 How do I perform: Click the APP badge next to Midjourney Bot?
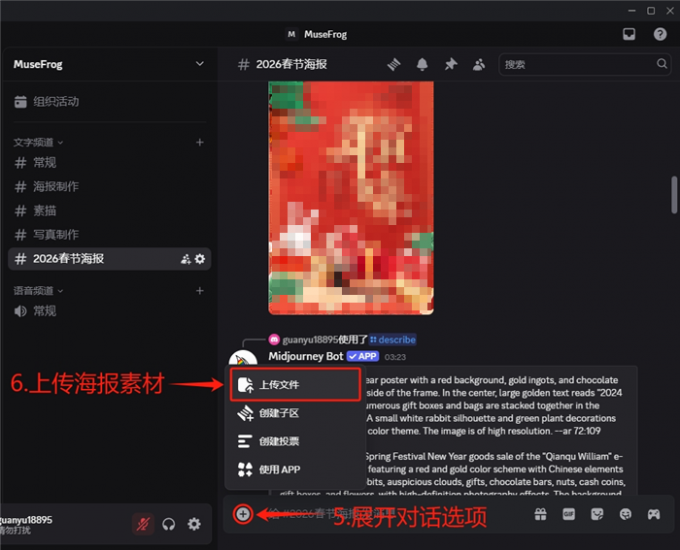(x=363, y=356)
